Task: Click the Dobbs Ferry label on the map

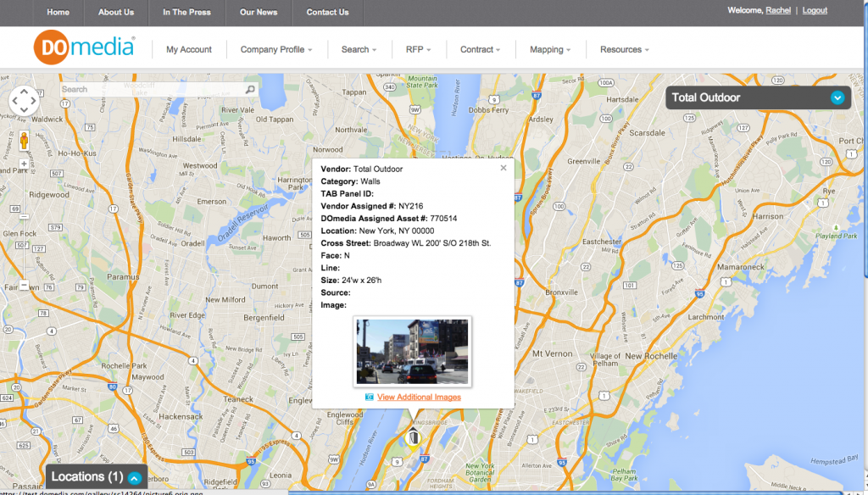Action: pyautogui.click(x=488, y=110)
